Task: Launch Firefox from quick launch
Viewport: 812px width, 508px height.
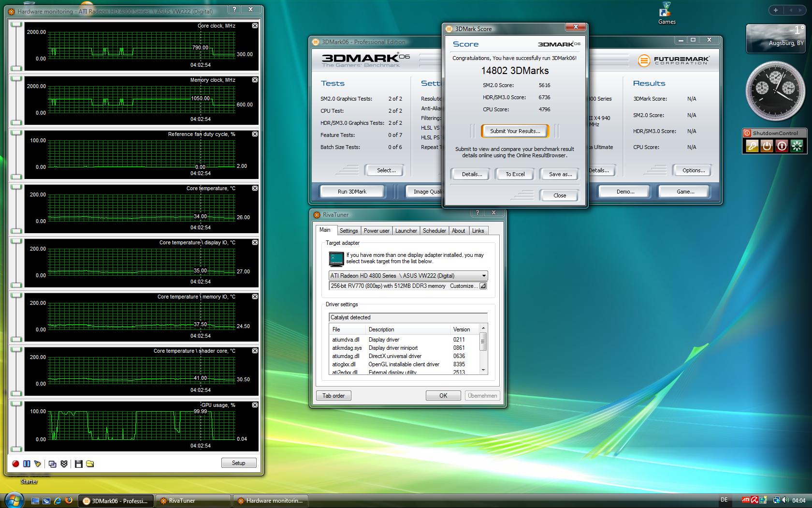Action: (69, 501)
